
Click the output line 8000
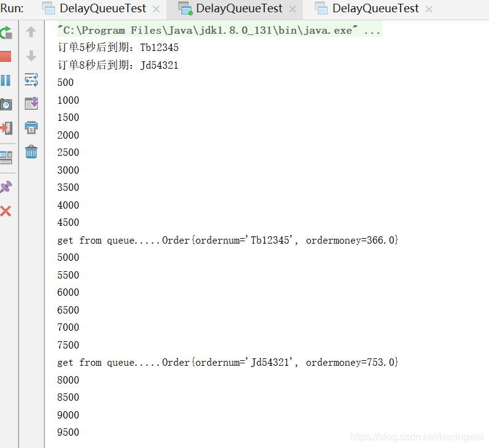tap(68, 380)
